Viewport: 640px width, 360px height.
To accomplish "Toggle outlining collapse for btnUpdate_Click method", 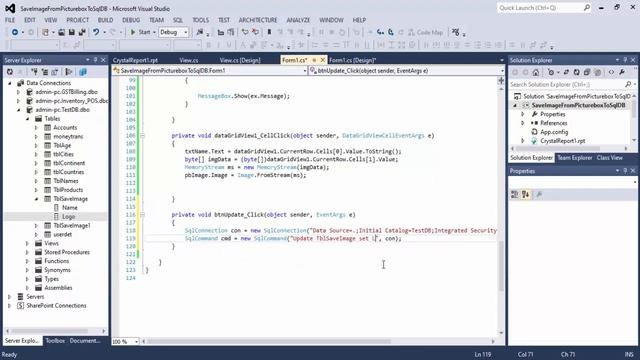I will click(x=142, y=215).
